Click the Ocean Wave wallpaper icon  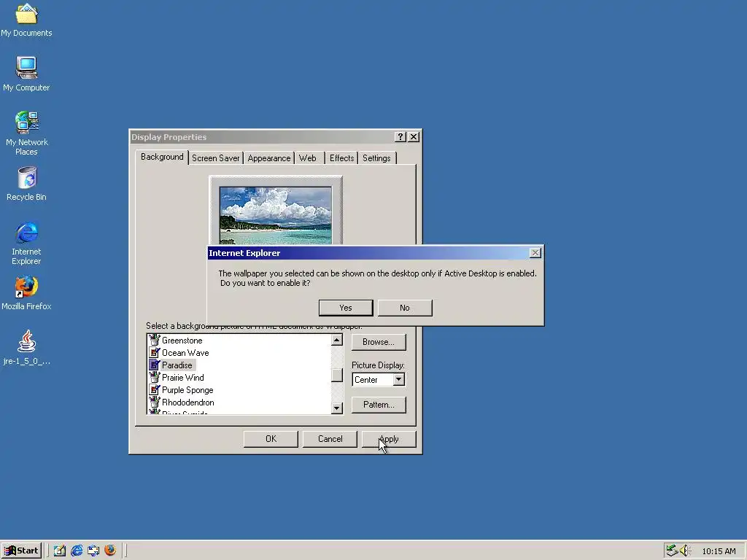155,352
